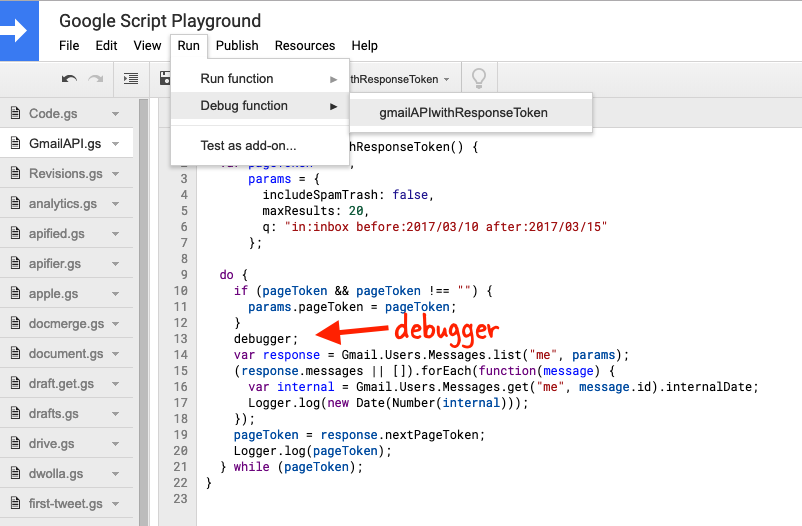Click the indent formatting icon

[131, 79]
